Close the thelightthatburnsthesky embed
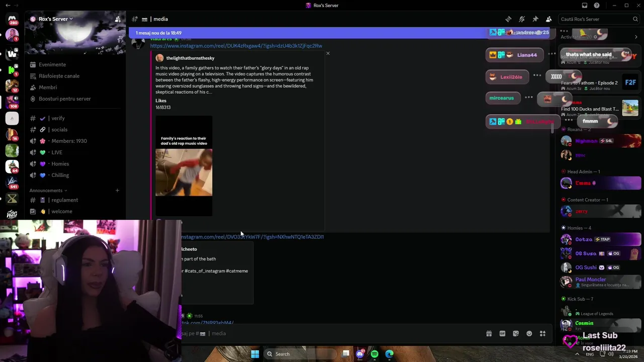Screen dimensions: 644x362 [328, 53]
